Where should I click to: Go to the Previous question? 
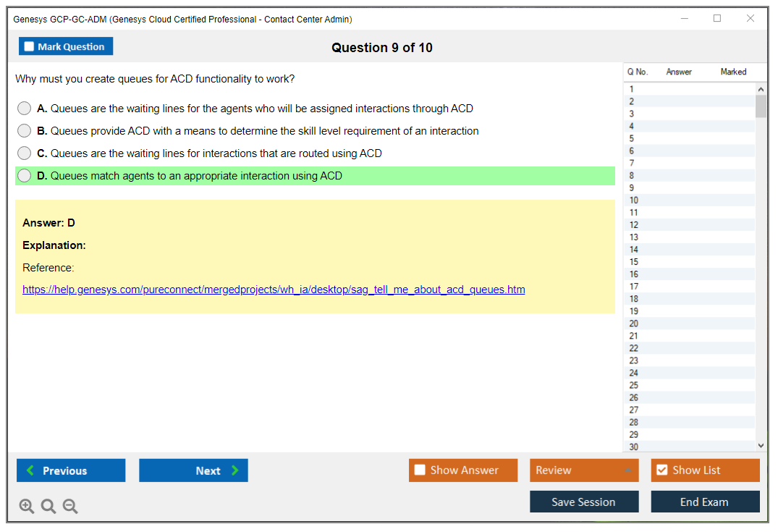click(x=71, y=470)
